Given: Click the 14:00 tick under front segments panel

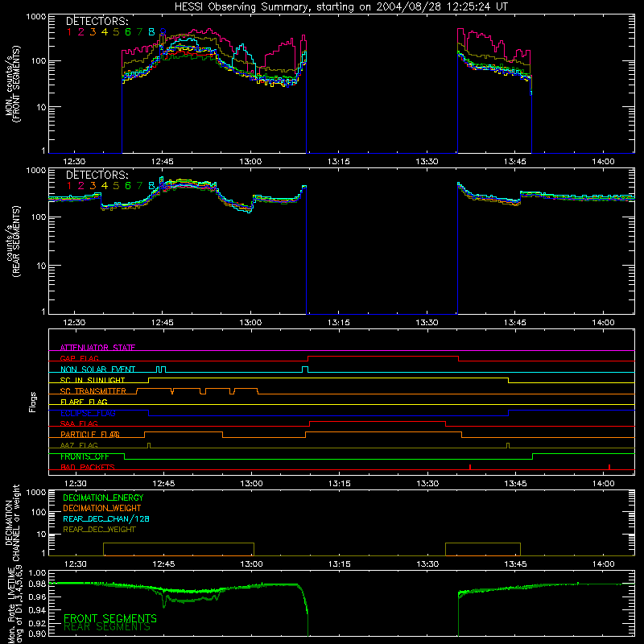Looking at the screenshot, I should (x=603, y=162).
